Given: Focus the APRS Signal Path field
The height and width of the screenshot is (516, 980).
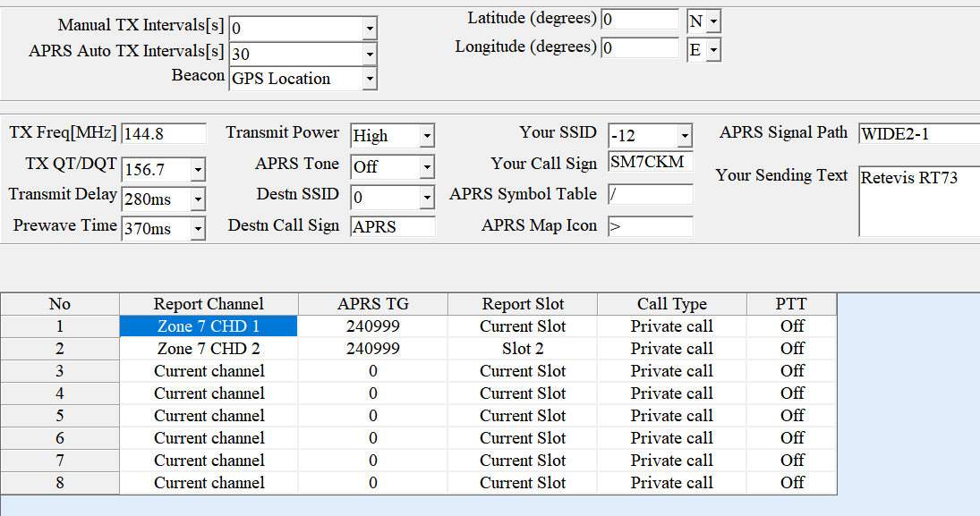Looking at the screenshot, I should (918, 134).
